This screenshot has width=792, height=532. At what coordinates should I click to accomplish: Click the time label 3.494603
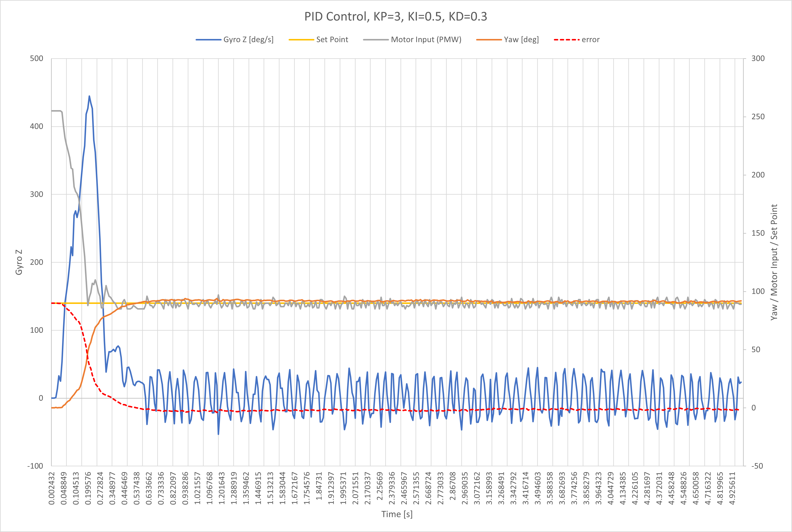[x=538, y=488]
